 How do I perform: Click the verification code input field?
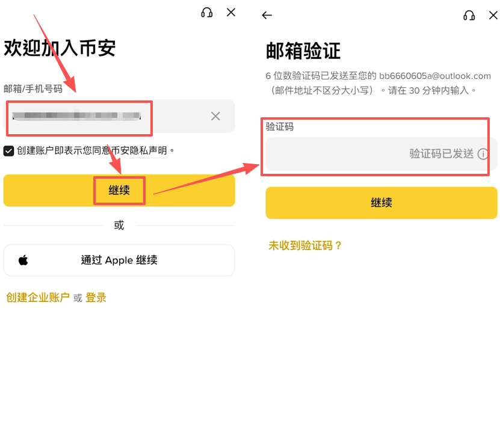(x=381, y=154)
